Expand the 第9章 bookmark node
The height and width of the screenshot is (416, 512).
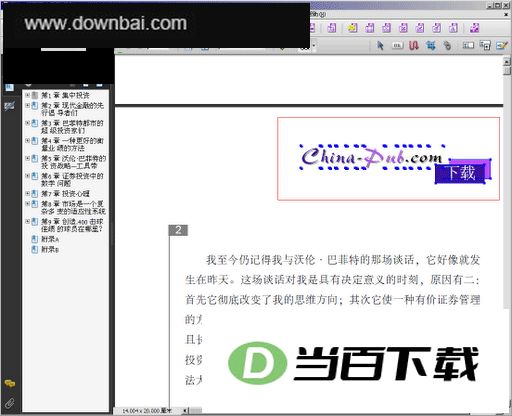28,221
